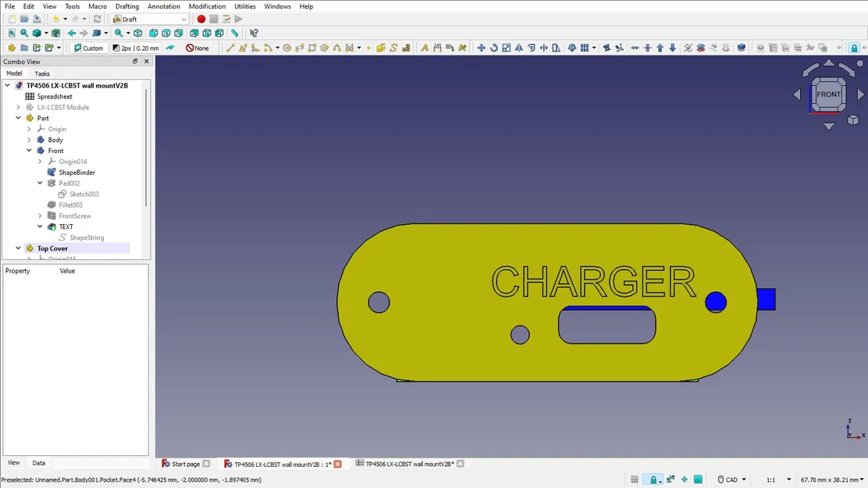Image resolution: width=868 pixels, height=488 pixels.
Task: Toggle the snap lock in status bar
Action: pos(654,479)
